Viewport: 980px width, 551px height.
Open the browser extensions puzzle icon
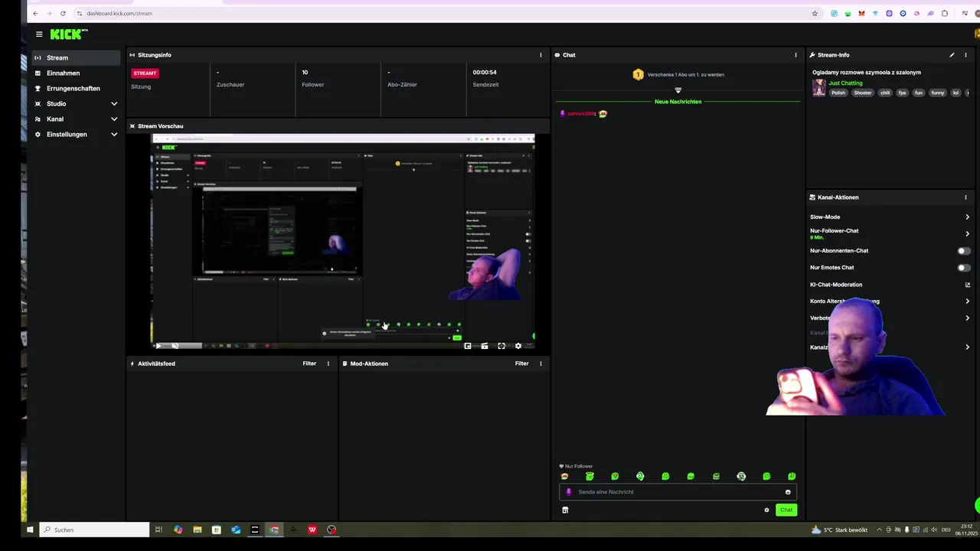(x=945, y=13)
